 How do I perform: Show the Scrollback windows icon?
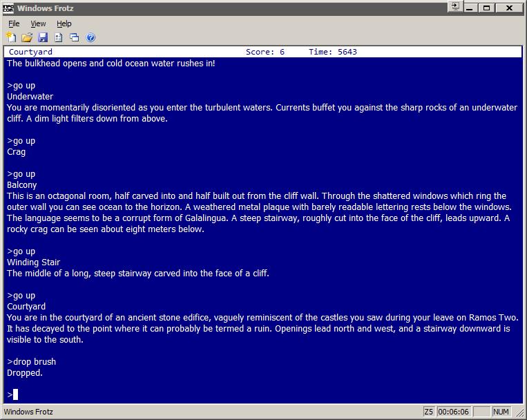(x=75, y=37)
